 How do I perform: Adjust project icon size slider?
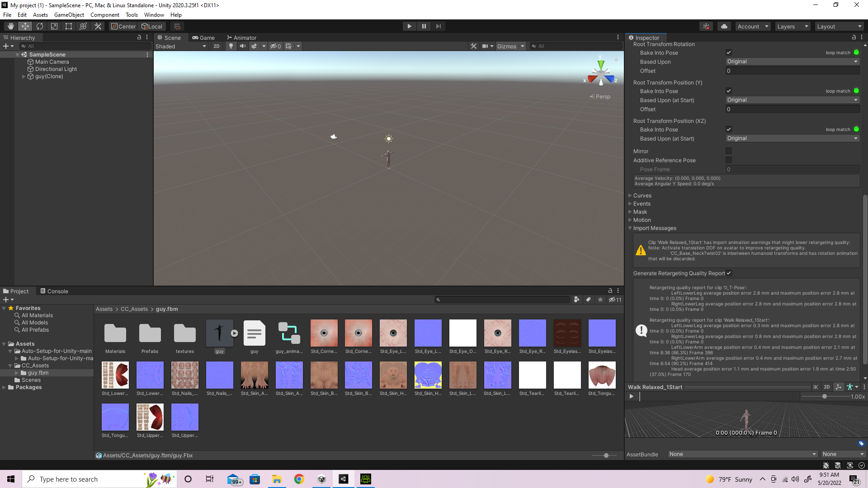coord(606,455)
